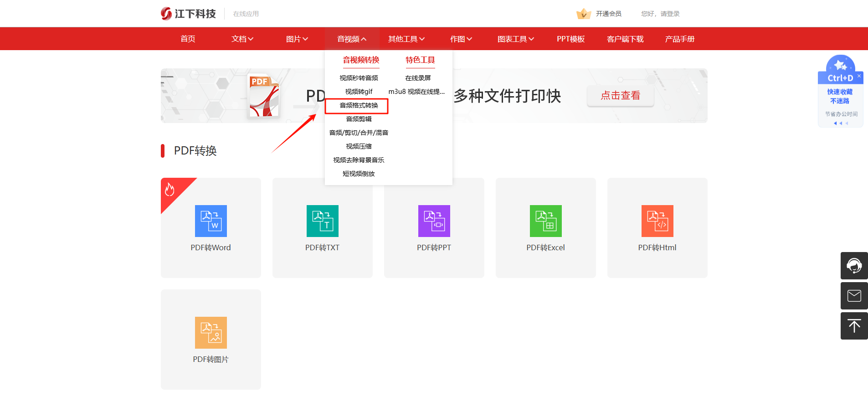Open 客户端下载 in navigation bar

click(625, 39)
